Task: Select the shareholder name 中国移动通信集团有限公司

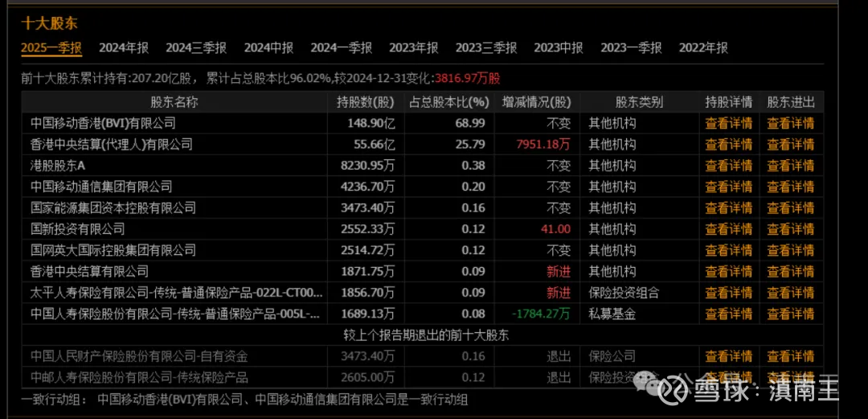Action: coord(102,187)
